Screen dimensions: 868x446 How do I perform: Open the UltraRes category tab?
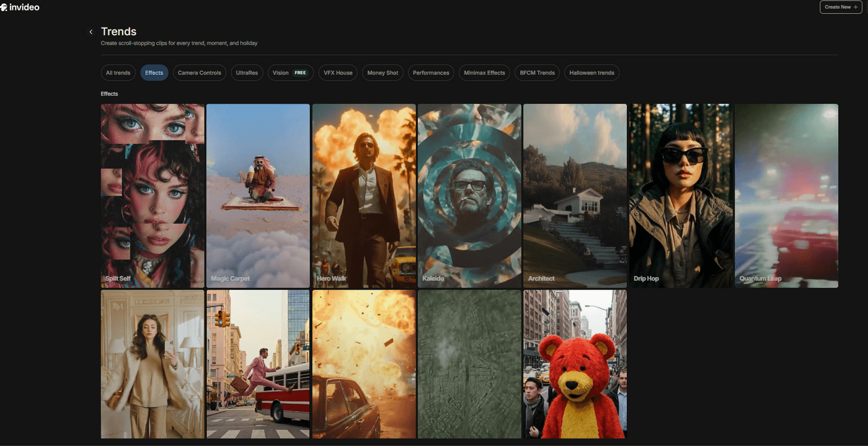pyautogui.click(x=247, y=73)
